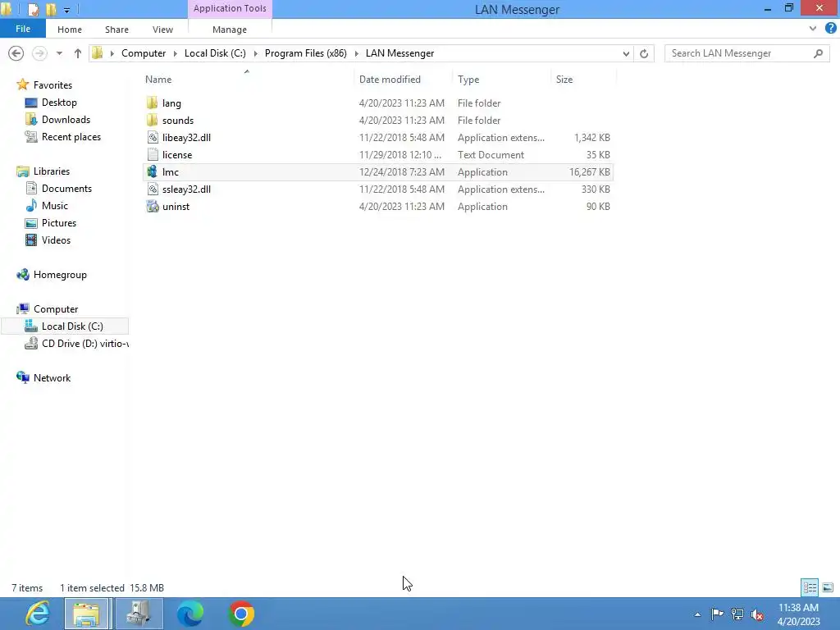Go back with the Back arrow
This screenshot has width=840, height=630.
[x=16, y=53]
